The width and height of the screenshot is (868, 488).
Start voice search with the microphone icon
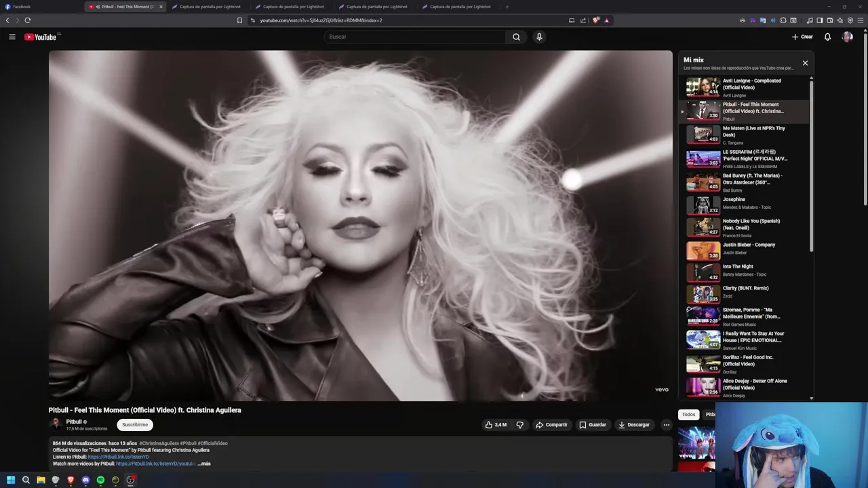(x=539, y=37)
